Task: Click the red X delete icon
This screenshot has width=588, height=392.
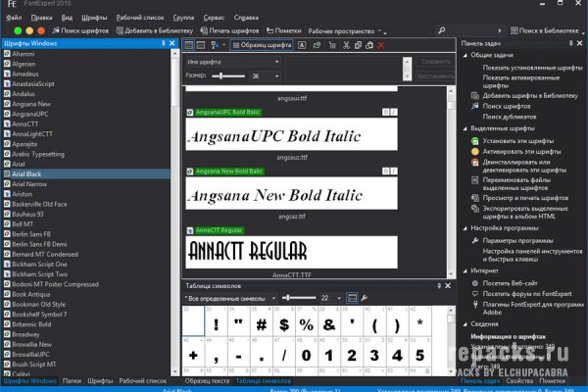Action: [x=381, y=45]
